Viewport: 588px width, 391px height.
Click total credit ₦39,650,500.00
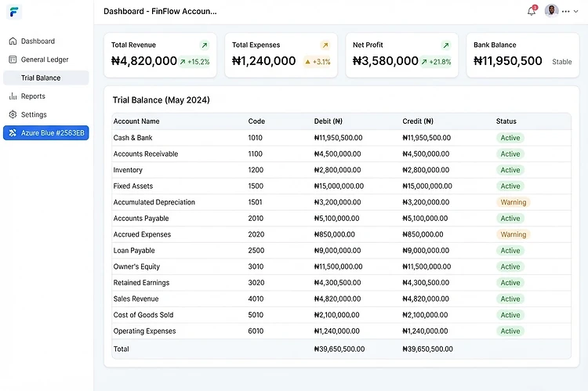coord(427,349)
